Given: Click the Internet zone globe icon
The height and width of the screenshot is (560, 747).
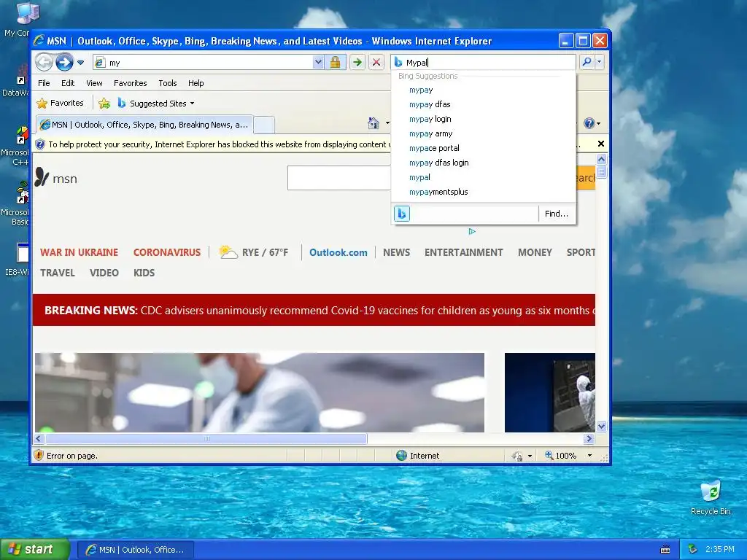Looking at the screenshot, I should tap(402, 456).
